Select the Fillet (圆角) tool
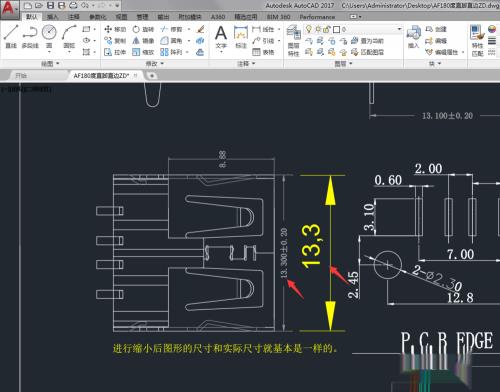Viewport: 500px width, 392px height. coord(171,41)
